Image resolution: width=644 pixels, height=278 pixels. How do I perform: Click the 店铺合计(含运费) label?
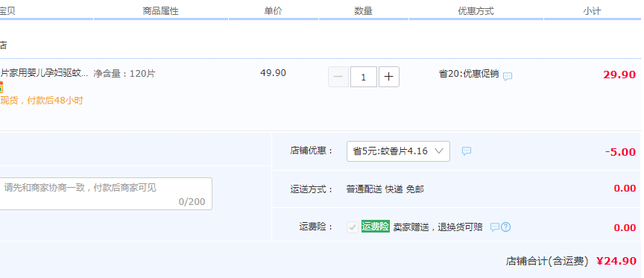coord(547,261)
